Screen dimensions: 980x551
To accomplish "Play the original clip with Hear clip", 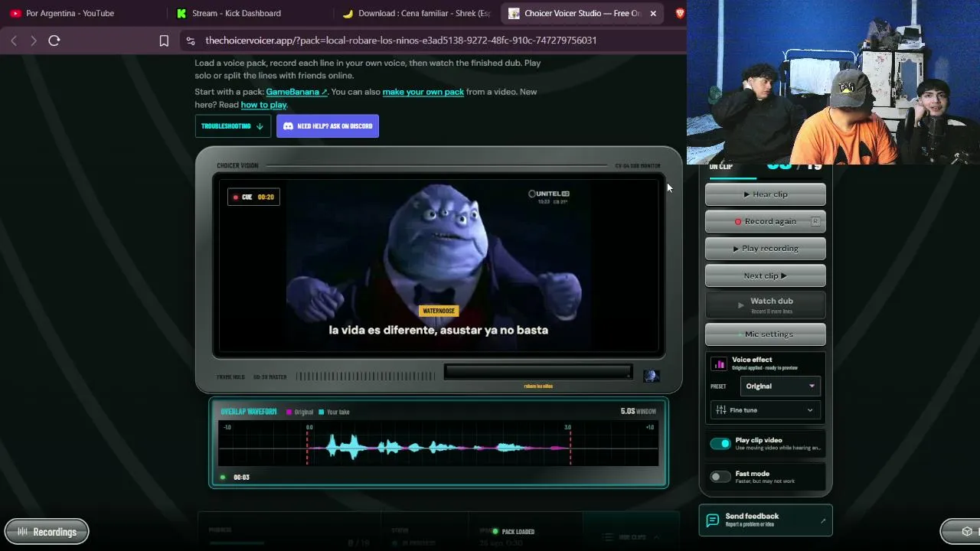I will click(x=766, y=194).
